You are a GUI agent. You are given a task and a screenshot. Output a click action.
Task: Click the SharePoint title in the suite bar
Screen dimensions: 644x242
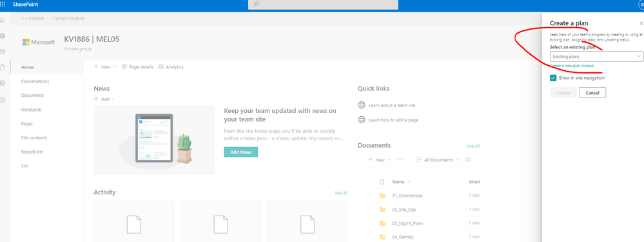[26, 5]
